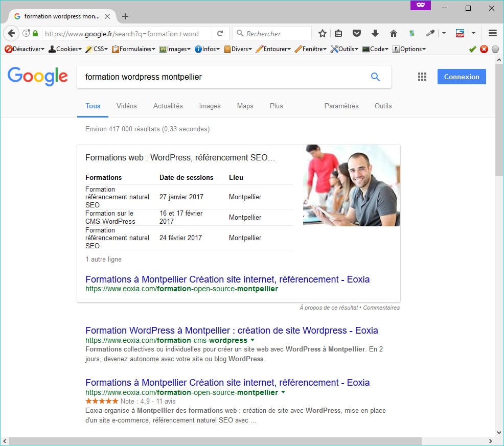Open Google search Outils filter
This screenshot has height=446, width=504.
pyautogui.click(x=383, y=106)
